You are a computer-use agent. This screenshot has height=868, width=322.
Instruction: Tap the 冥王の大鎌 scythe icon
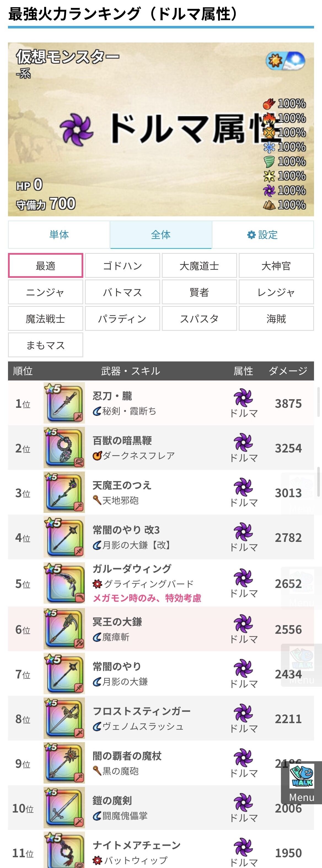pos(64,629)
